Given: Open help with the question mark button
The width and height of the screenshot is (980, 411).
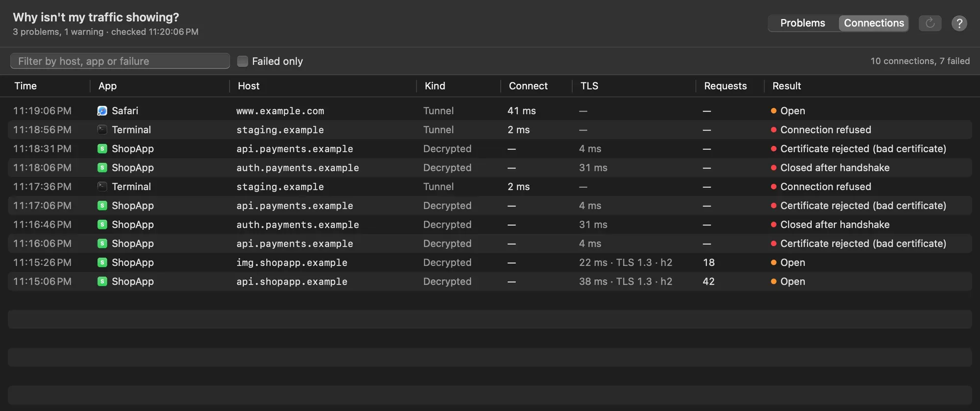Looking at the screenshot, I should pos(959,23).
